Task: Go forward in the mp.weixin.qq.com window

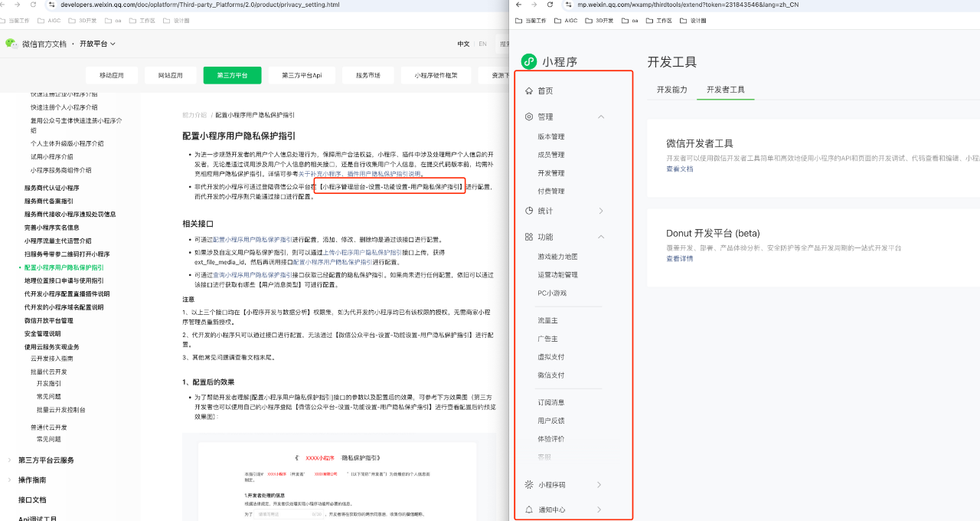Action: pyautogui.click(x=534, y=4)
